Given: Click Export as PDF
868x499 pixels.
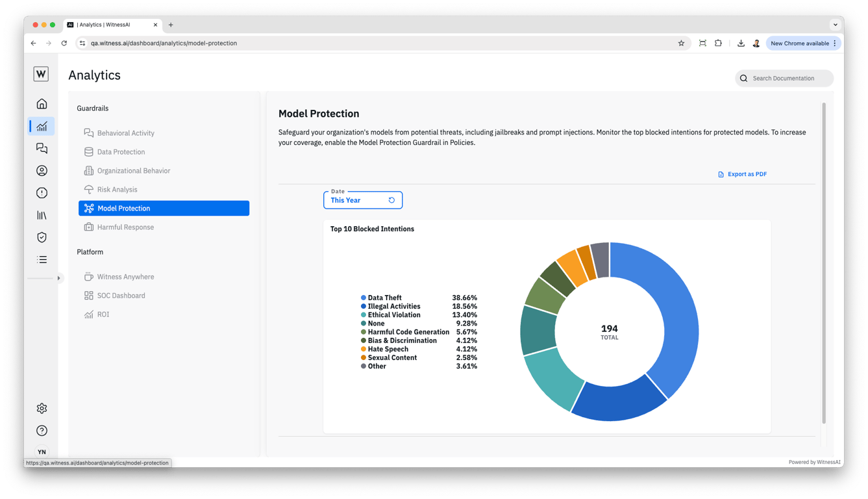Looking at the screenshot, I should 742,174.
